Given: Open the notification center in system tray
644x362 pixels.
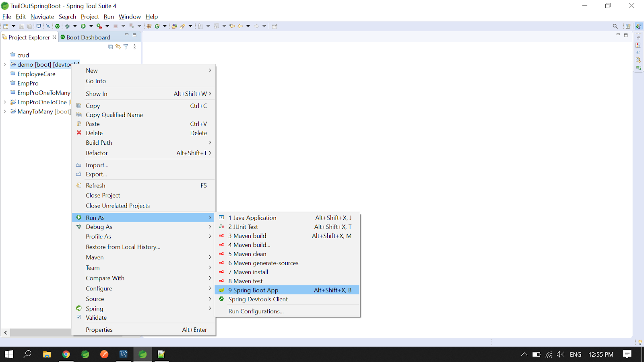Looking at the screenshot, I should 627,354.
